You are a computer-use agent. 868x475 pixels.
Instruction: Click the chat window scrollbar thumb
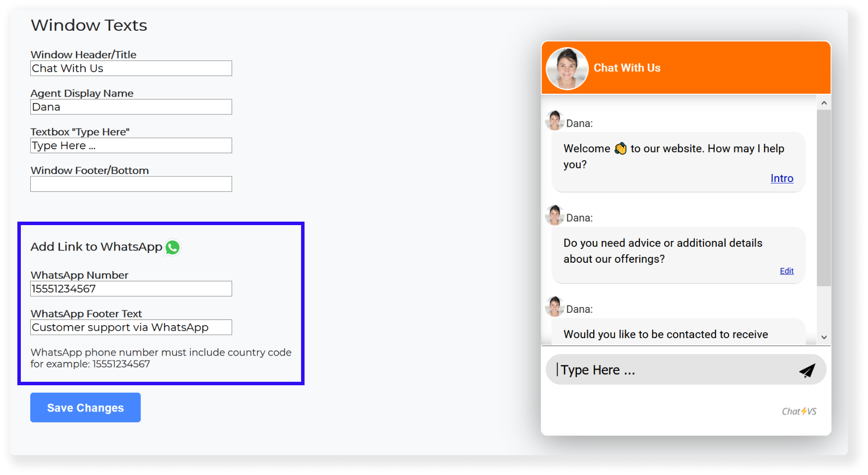(x=824, y=198)
